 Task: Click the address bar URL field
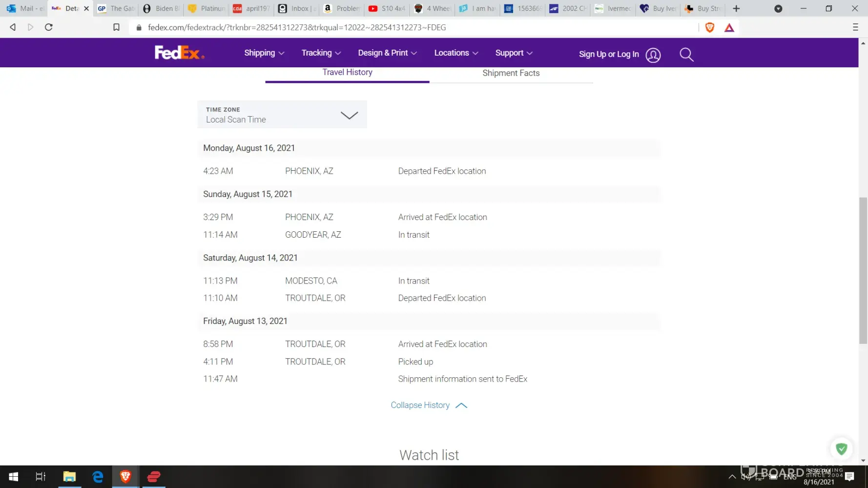pos(415,27)
